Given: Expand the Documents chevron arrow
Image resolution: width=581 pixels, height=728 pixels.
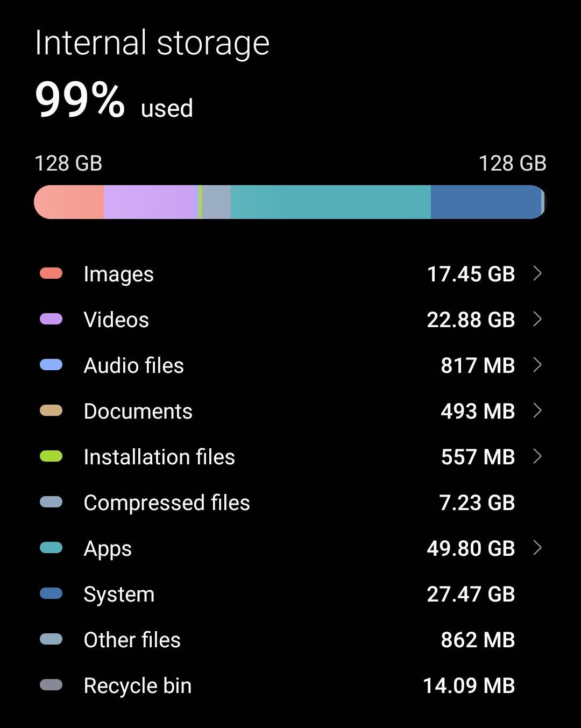Looking at the screenshot, I should 537,411.
